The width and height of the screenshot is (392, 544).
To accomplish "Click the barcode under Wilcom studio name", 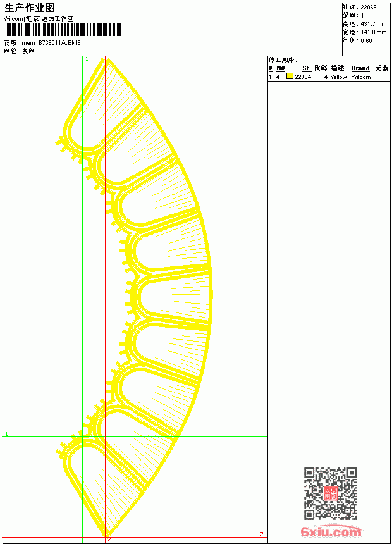I will 63,30.
